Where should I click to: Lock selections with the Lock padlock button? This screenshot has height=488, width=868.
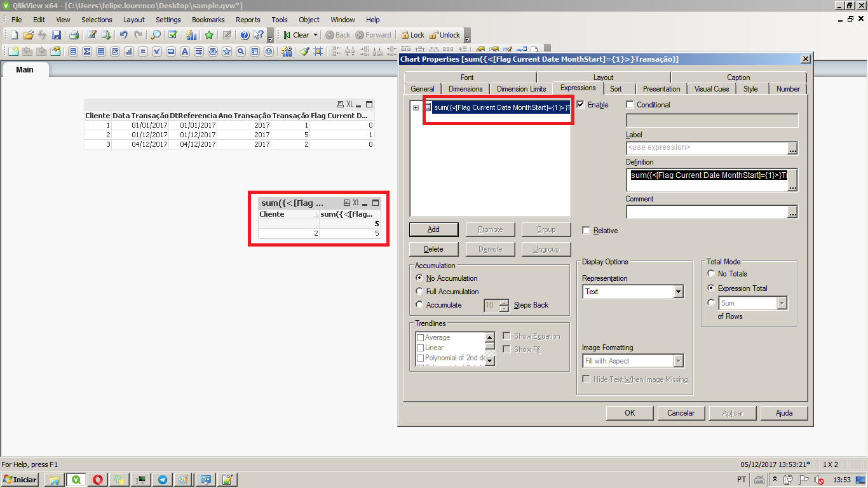tap(412, 35)
